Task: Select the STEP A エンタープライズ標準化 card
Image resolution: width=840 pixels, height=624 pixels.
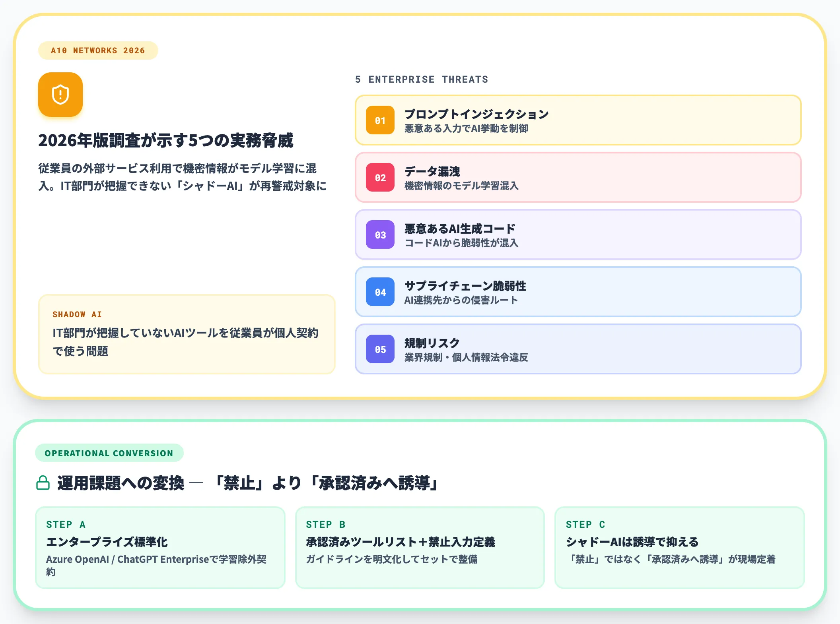Action: pyautogui.click(x=160, y=547)
